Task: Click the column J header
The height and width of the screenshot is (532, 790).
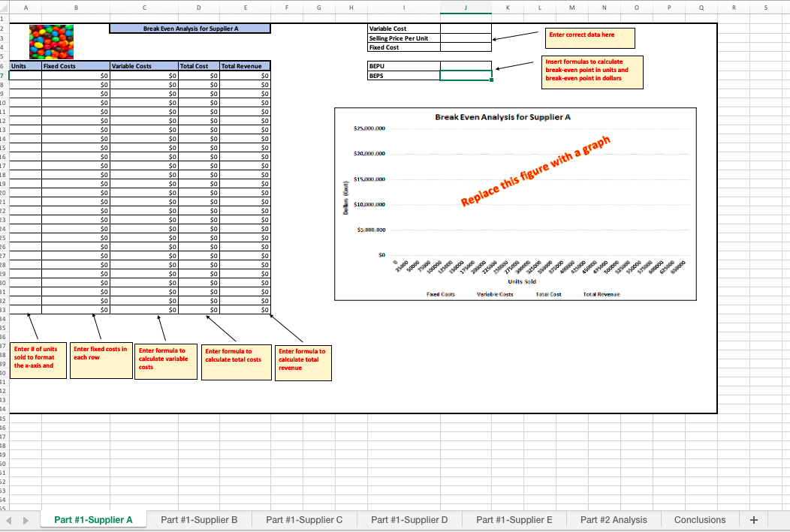Action: (x=466, y=7)
